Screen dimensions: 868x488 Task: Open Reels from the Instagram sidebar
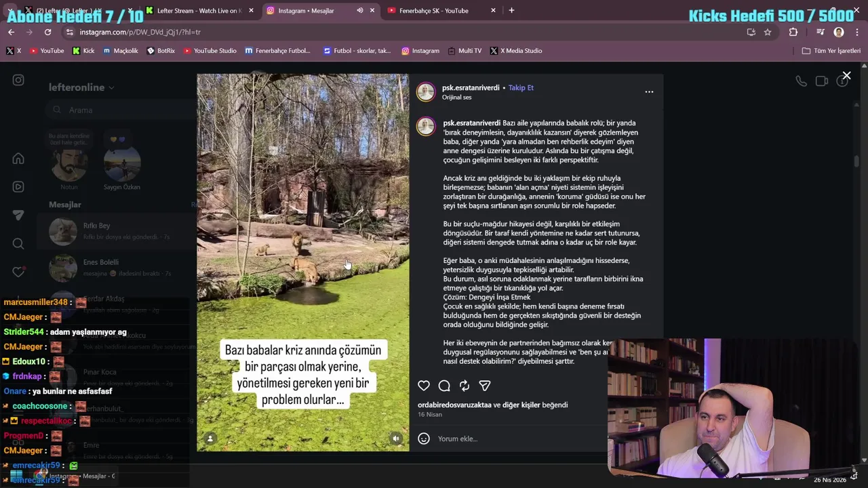point(18,187)
